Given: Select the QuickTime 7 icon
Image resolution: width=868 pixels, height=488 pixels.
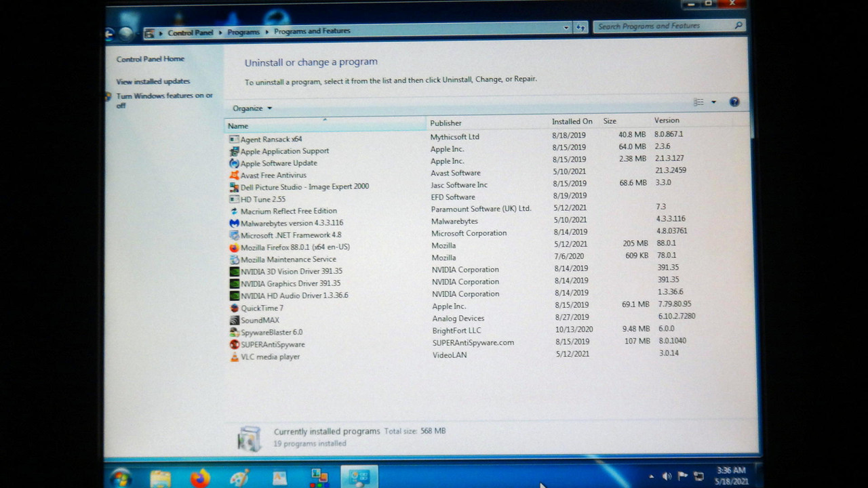Looking at the screenshot, I should [x=234, y=308].
